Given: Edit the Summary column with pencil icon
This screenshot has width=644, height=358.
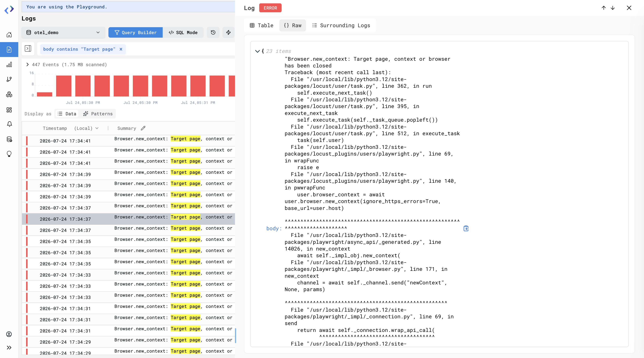Looking at the screenshot, I should tap(143, 128).
